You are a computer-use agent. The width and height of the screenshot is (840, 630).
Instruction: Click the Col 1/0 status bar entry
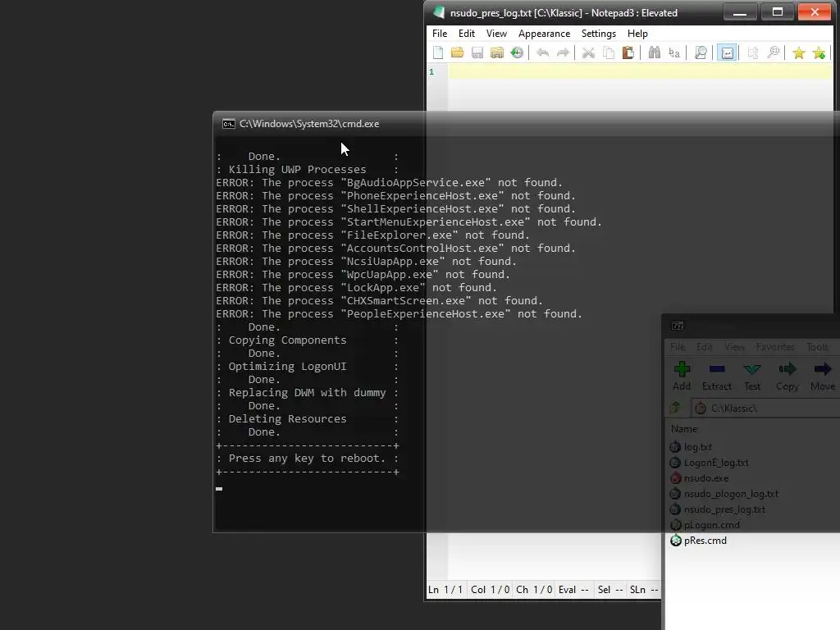[491, 590]
